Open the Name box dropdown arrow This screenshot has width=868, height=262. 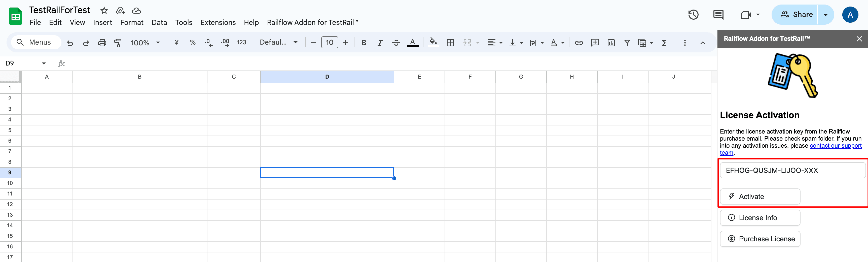pos(44,63)
